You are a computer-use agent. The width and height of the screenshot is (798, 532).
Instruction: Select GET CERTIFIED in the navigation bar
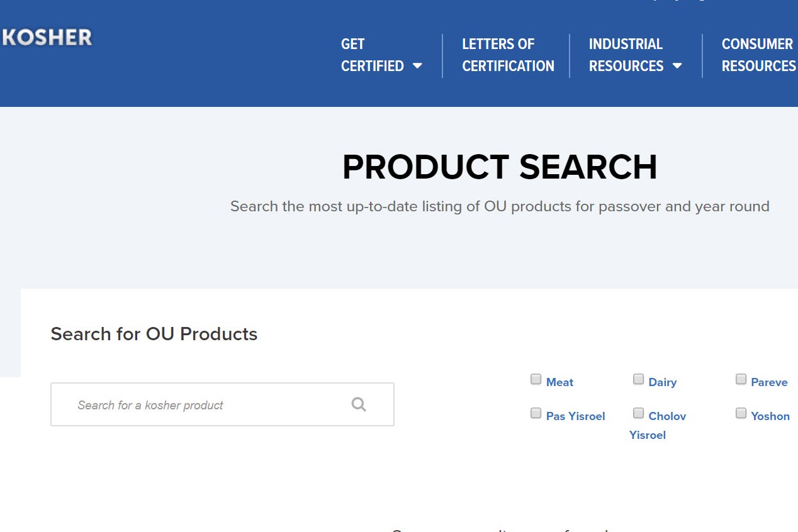pyautogui.click(x=372, y=55)
